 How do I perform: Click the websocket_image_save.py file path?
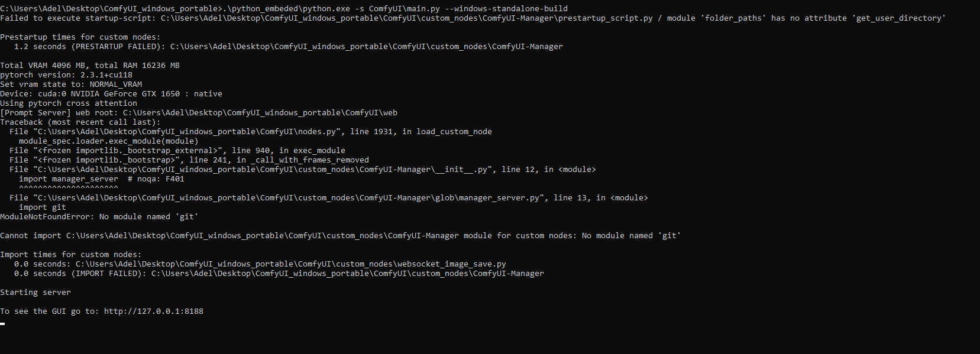point(290,264)
